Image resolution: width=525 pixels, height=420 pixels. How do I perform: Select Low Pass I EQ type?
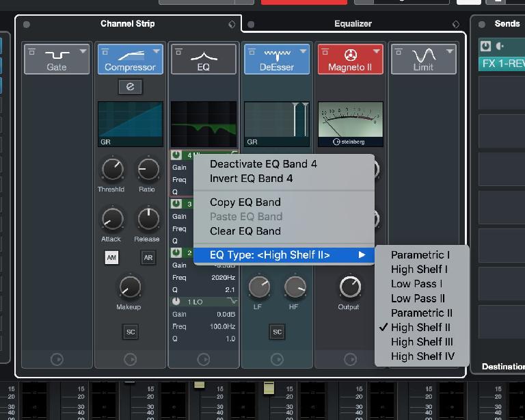click(x=416, y=284)
